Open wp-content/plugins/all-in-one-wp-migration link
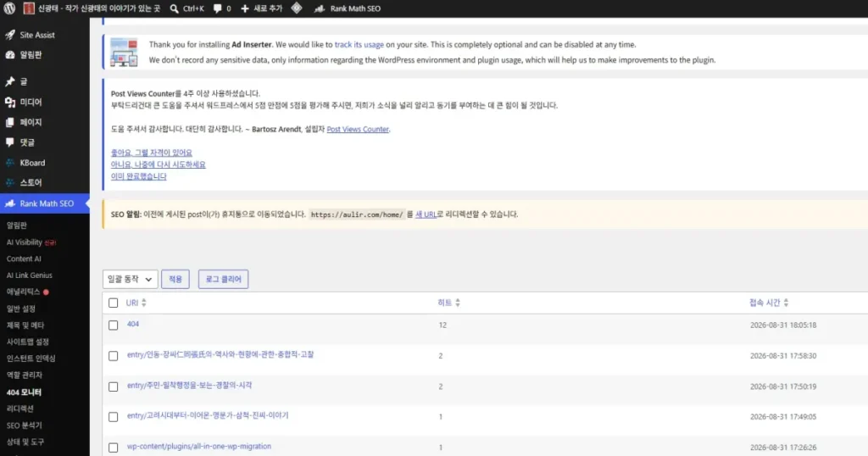 pyautogui.click(x=198, y=447)
